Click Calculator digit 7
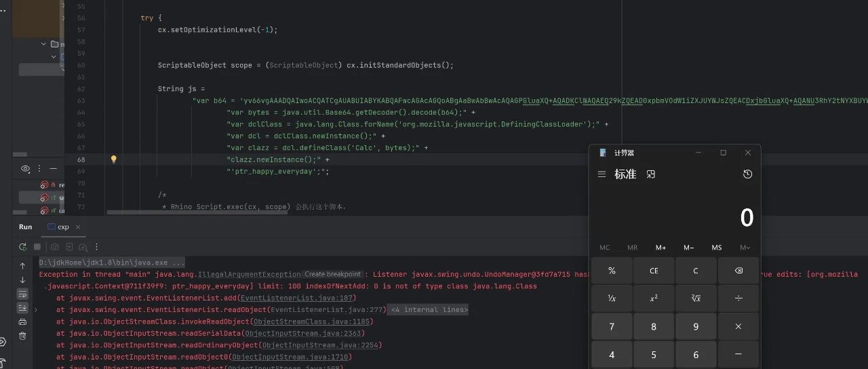 [x=612, y=326]
